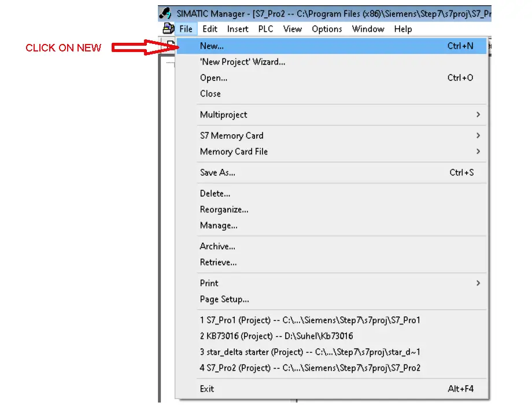Select the Reorganize... entry
The height and width of the screenshot is (406, 532).
pos(331,209)
